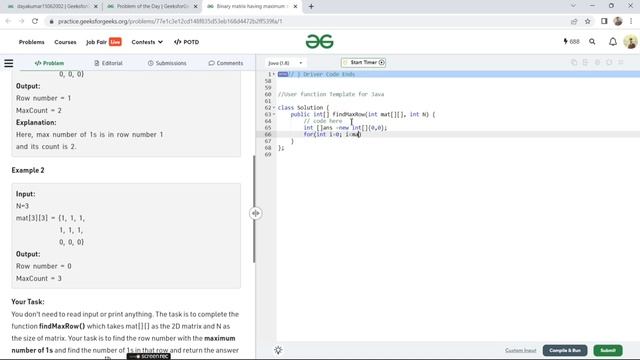Viewport: 640px width, 360px height.
Task: Open Custom Input link
Action: click(x=520, y=350)
